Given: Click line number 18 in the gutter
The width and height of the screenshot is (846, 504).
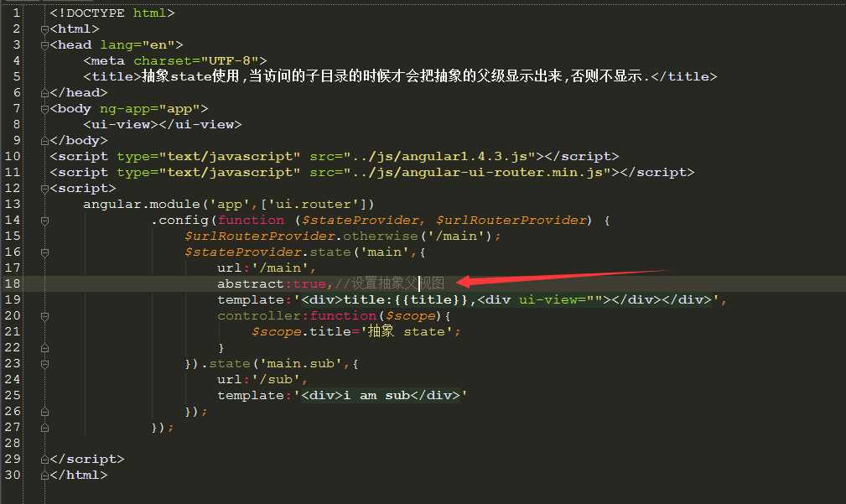Looking at the screenshot, I should [13, 283].
